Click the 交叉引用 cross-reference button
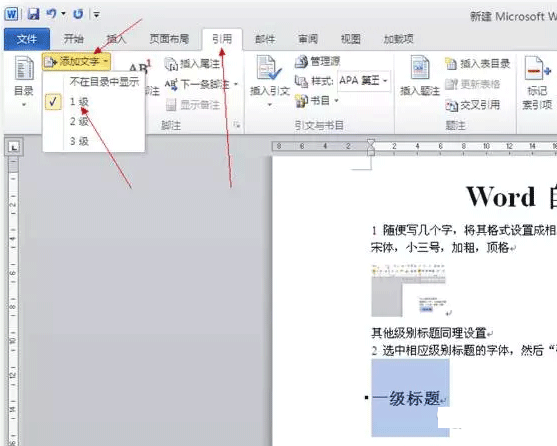Viewport: 557px width, 446px height. tap(473, 105)
